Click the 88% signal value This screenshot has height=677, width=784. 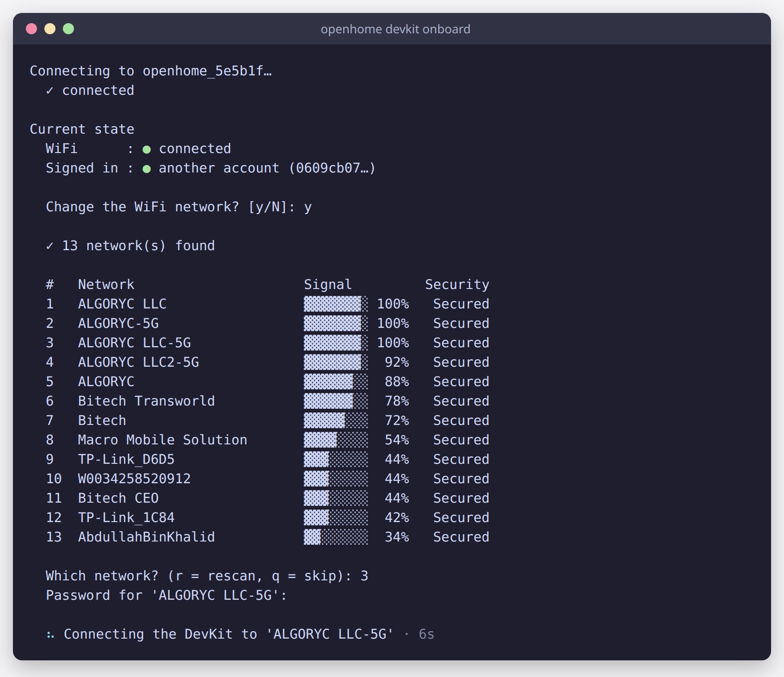tap(397, 382)
